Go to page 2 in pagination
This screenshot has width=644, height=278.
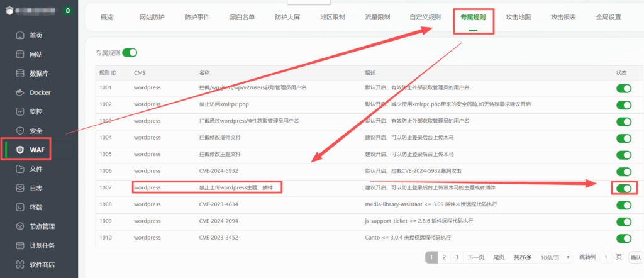tap(444, 257)
